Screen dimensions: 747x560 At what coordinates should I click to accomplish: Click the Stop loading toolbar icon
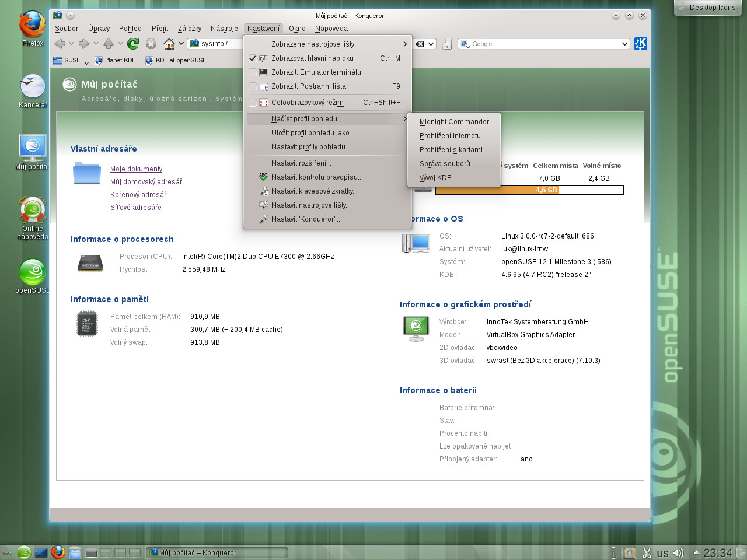151,44
